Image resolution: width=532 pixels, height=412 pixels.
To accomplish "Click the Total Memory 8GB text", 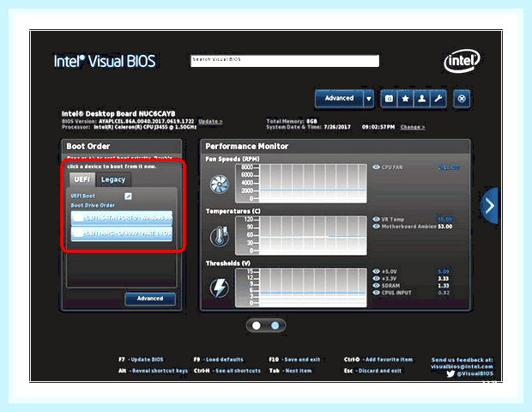I will 292,121.
